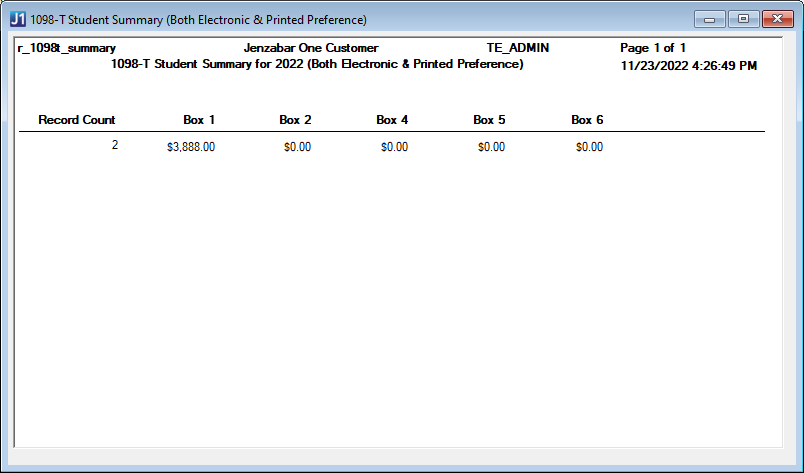Viewport: 804px width, 473px height.
Task: Click the $0.00 value under Box 6
Action: coord(589,147)
